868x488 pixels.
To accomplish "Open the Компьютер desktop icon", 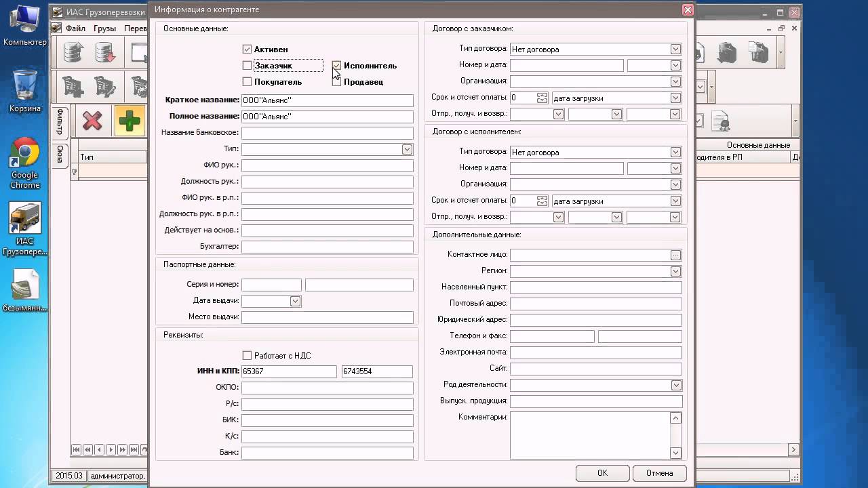I will [25, 26].
